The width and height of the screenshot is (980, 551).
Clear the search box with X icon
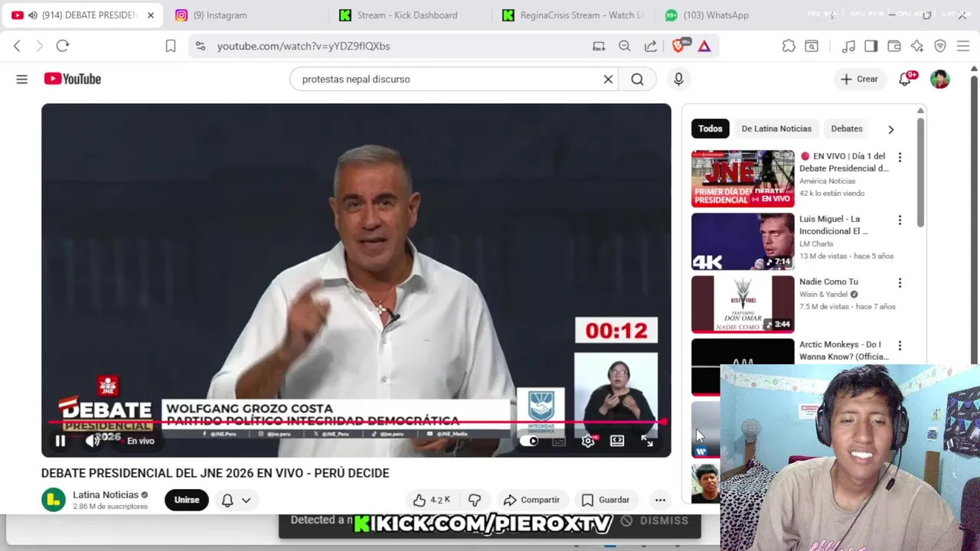(608, 79)
